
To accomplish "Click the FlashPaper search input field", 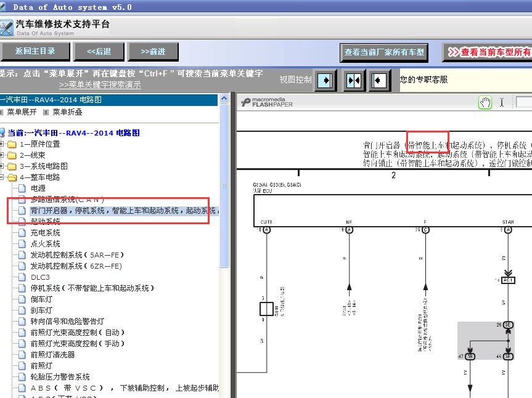I will [x=524, y=102].
